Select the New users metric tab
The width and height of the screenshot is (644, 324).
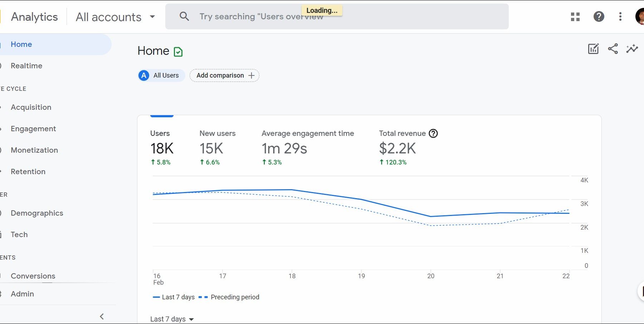(217, 147)
